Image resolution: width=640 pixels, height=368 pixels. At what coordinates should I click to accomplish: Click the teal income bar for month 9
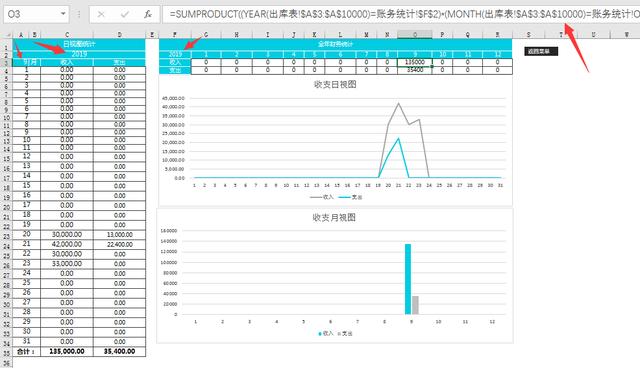pyautogui.click(x=408, y=279)
